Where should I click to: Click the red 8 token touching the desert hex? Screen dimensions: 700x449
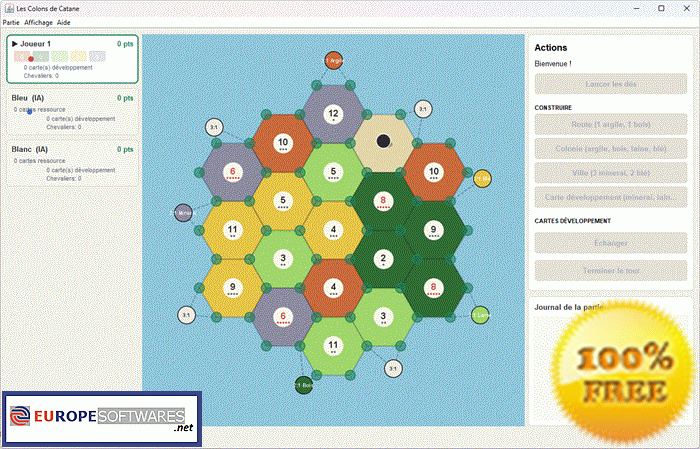click(383, 201)
